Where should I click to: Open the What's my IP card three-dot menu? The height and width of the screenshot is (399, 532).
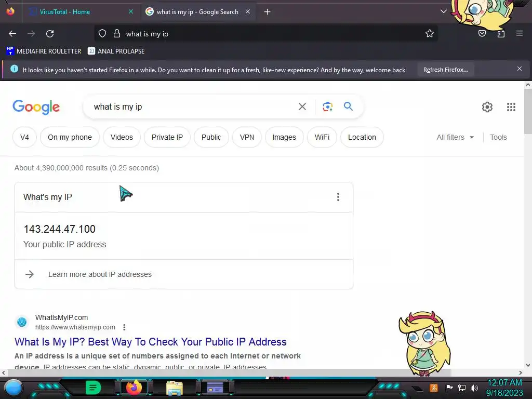(x=338, y=197)
